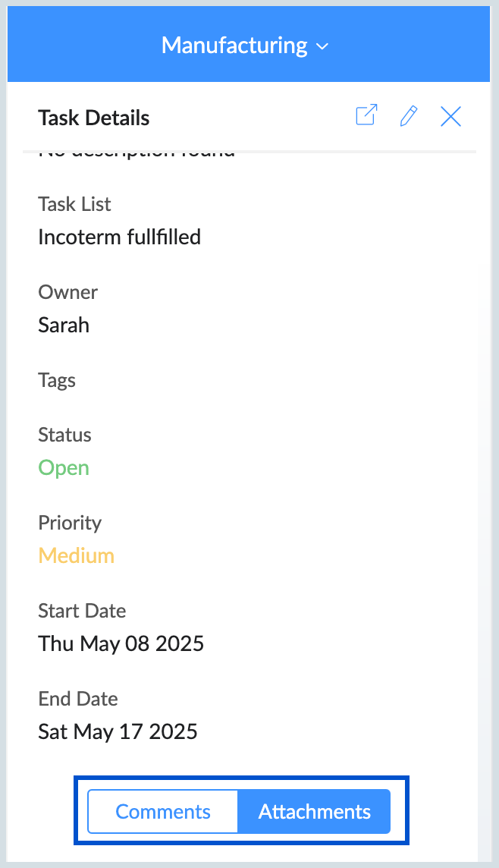
Task: Click the pencil edit icon
Action: point(408,116)
